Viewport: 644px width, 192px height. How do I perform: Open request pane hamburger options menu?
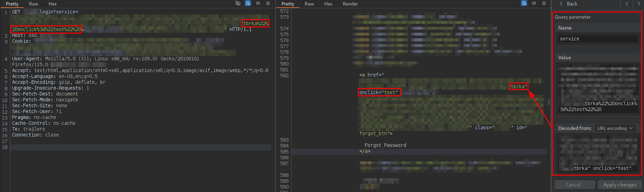(268, 3)
